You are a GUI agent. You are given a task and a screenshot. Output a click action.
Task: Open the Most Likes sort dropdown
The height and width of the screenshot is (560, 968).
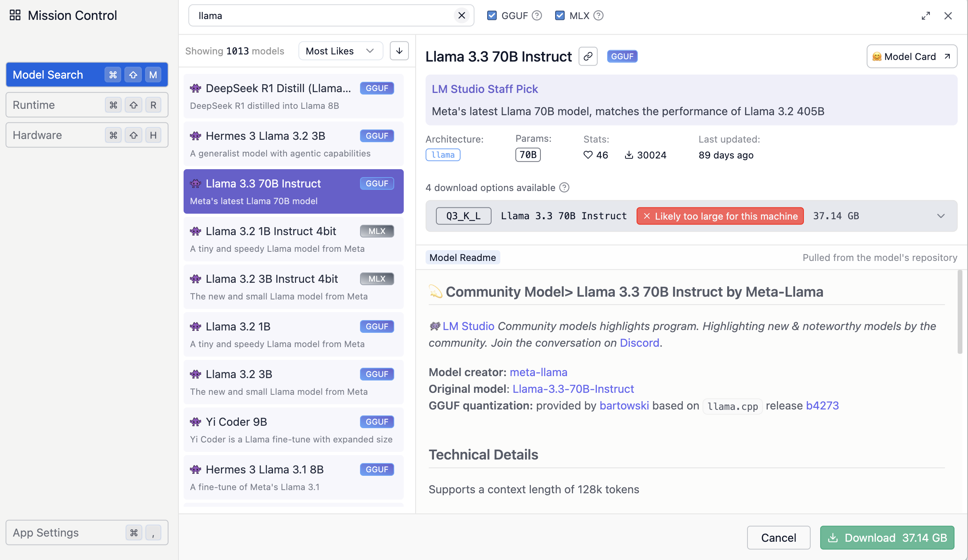coord(341,51)
